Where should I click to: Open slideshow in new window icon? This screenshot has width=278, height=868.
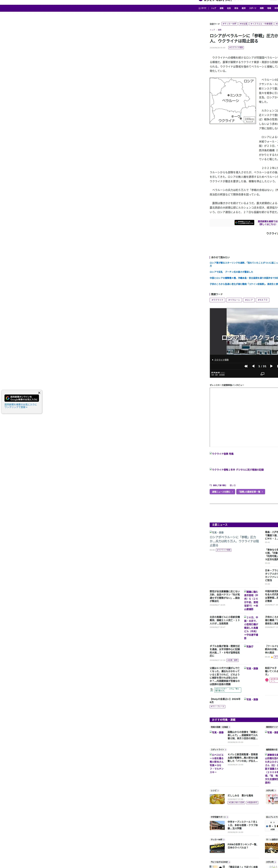pos(263,374)
